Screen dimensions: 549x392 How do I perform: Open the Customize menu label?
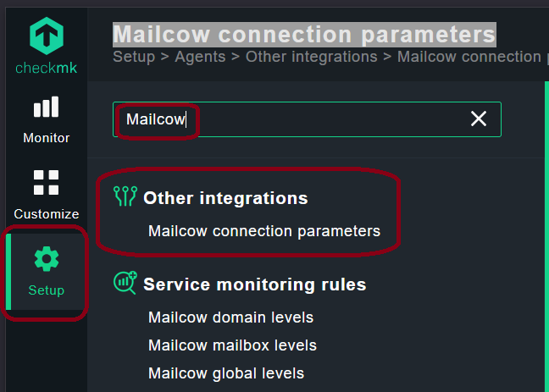[47, 214]
